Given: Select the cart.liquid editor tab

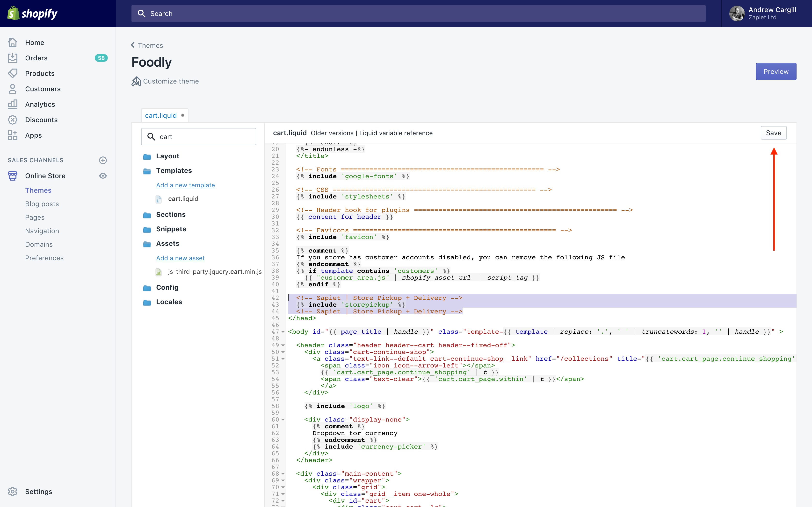Looking at the screenshot, I should coord(161,115).
